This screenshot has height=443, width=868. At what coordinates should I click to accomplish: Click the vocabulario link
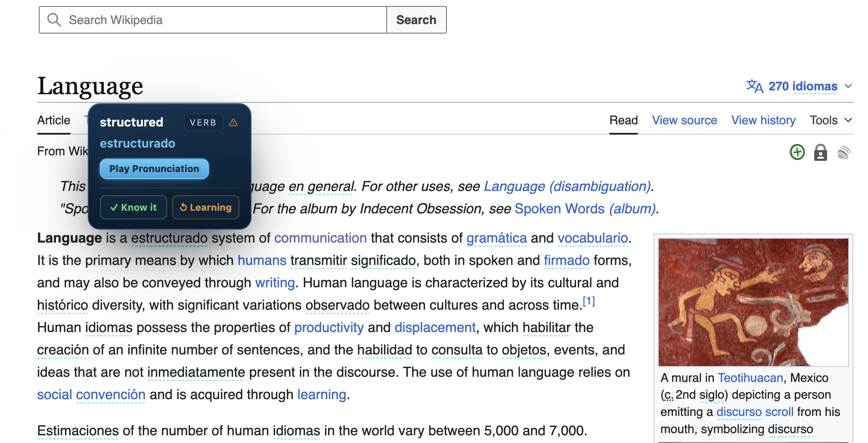[x=593, y=238]
